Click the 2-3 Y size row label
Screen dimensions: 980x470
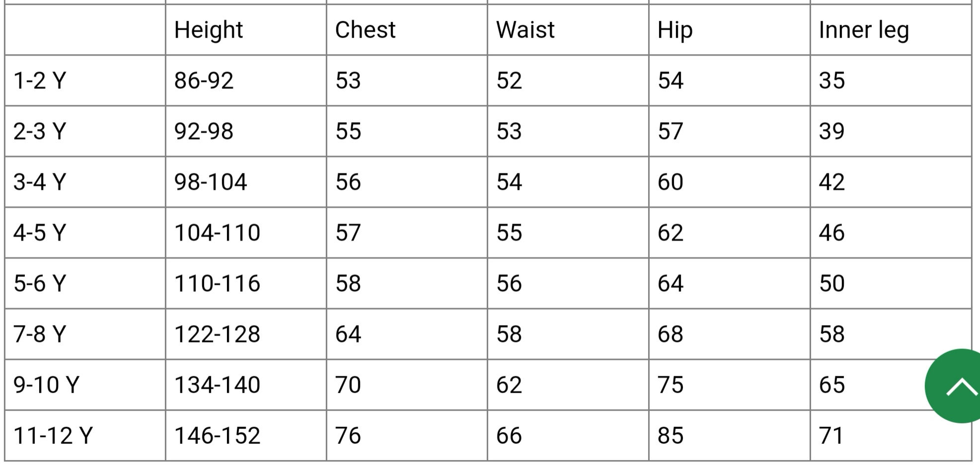40,131
